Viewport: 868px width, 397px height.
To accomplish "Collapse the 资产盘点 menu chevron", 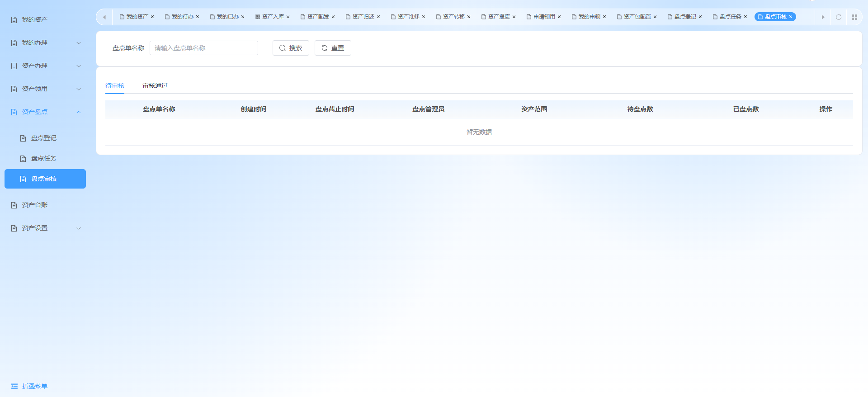I will pyautogui.click(x=79, y=112).
